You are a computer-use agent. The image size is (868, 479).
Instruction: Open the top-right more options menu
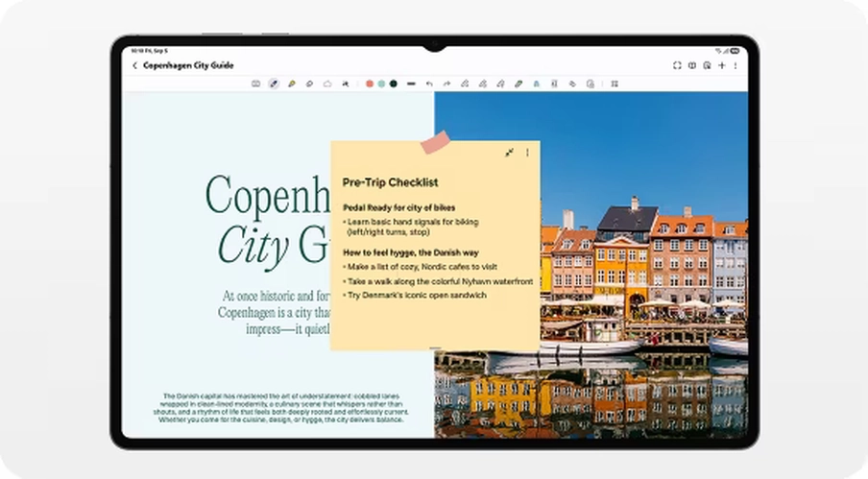coord(735,66)
